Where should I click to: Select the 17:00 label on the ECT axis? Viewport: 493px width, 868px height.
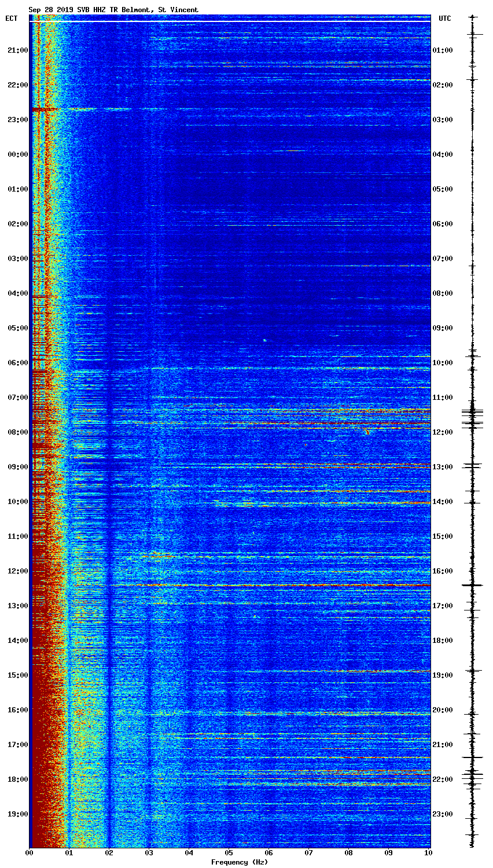(16, 745)
